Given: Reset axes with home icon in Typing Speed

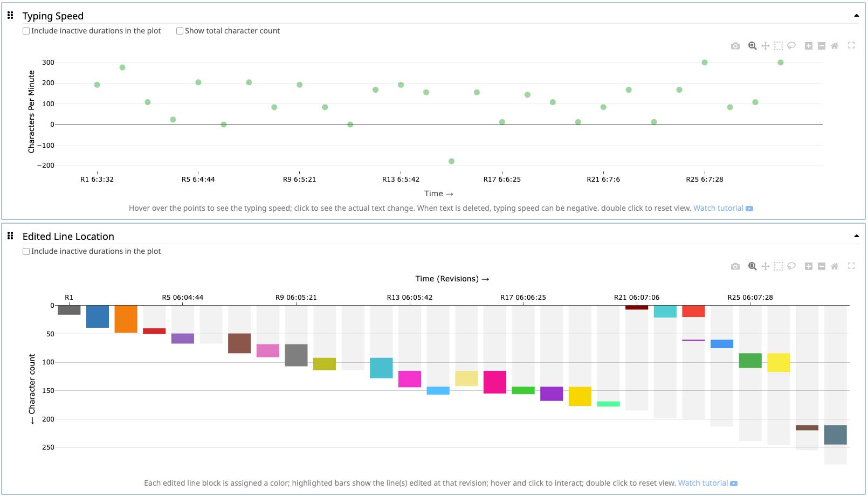Looking at the screenshot, I should [834, 46].
